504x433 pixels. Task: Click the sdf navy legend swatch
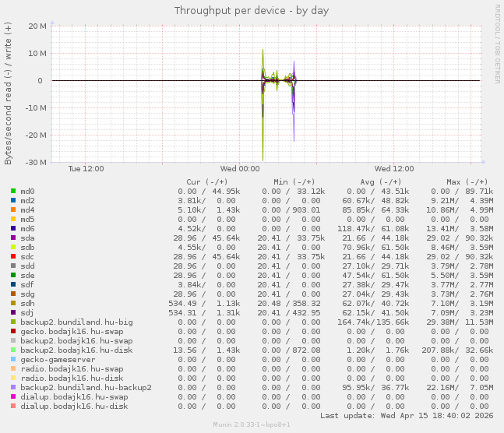(x=13, y=284)
